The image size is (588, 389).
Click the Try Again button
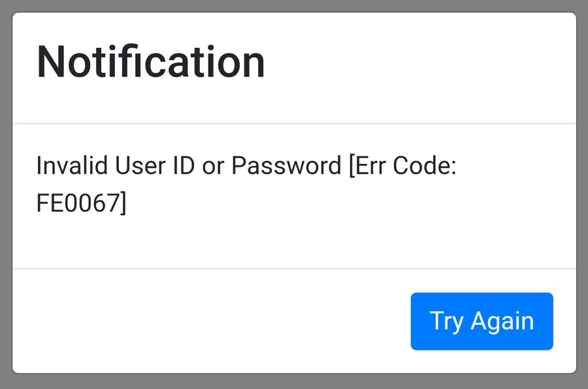(482, 321)
